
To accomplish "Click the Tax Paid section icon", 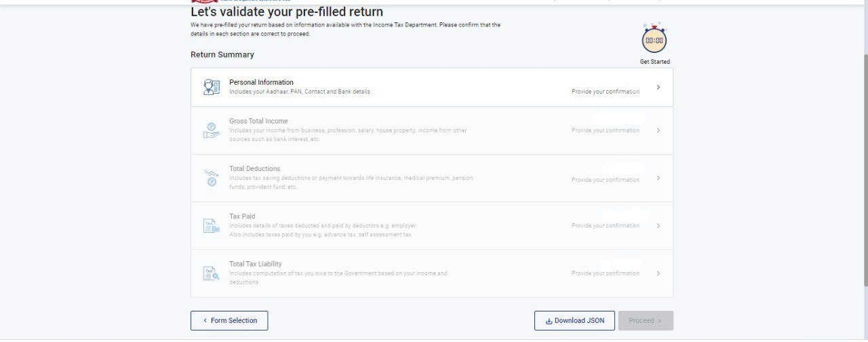I will tap(212, 226).
